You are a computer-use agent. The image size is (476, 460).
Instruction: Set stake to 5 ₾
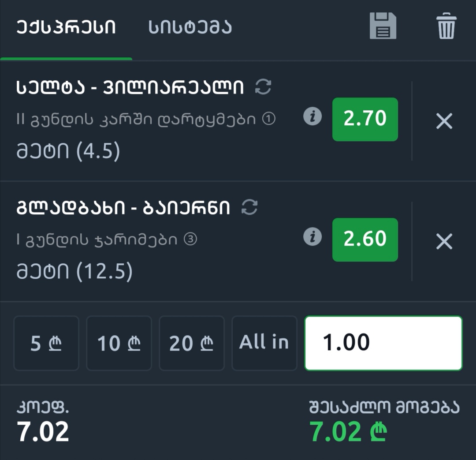point(46,343)
